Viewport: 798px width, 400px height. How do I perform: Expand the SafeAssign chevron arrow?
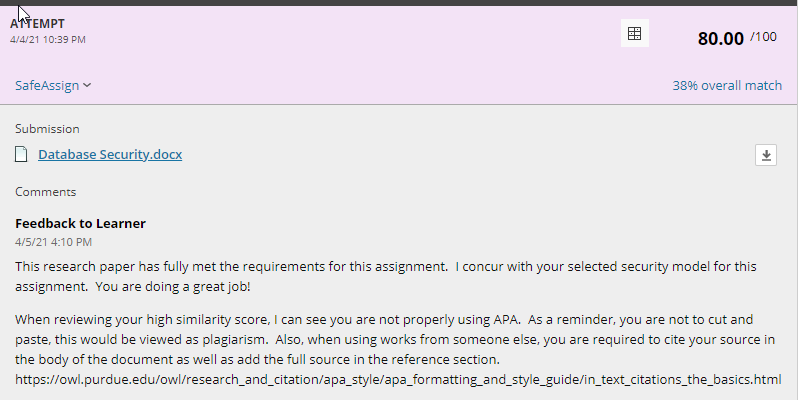(x=87, y=85)
